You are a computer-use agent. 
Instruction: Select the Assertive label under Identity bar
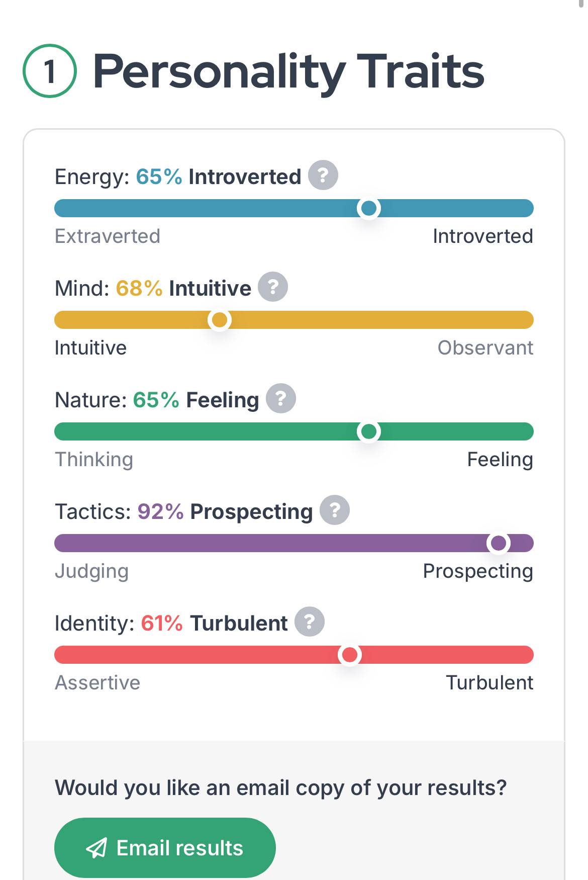click(97, 682)
